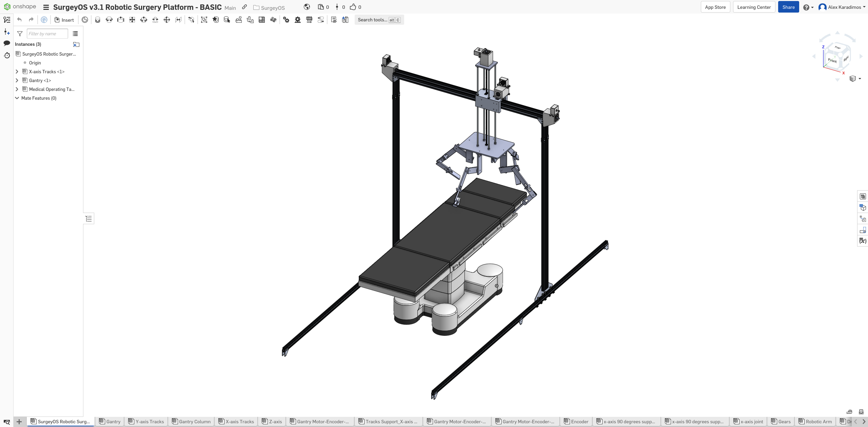
Task: Select the Cylindrical mate tool
Action: tap(144, 20)
